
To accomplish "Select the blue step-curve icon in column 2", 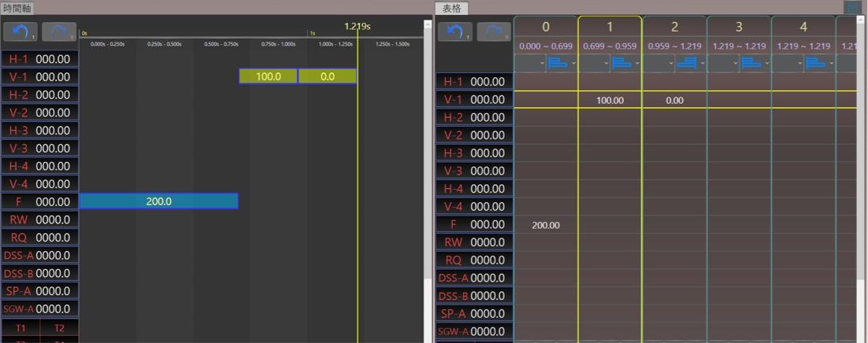I will click(688, 63).
